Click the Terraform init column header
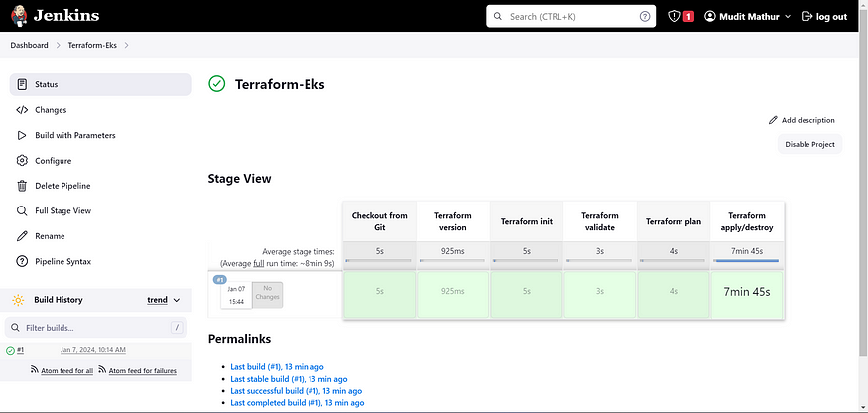The height and width of the screenshot is (413, 868). coord(527,221)
